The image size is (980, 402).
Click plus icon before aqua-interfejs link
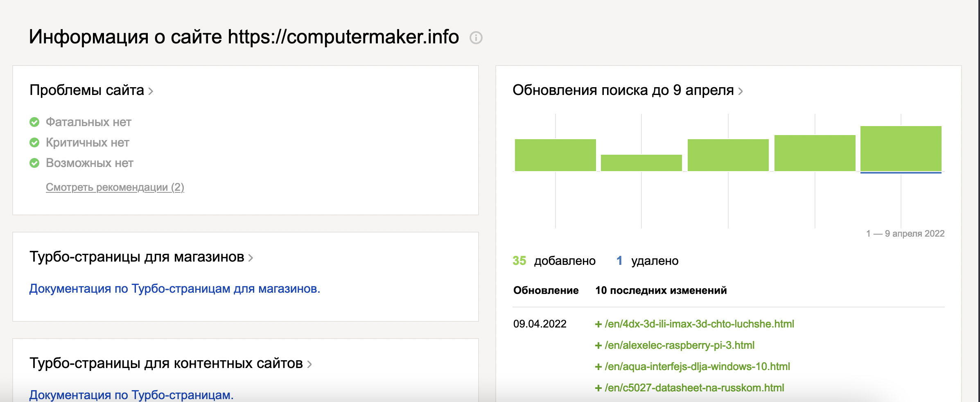click(598, 367)
